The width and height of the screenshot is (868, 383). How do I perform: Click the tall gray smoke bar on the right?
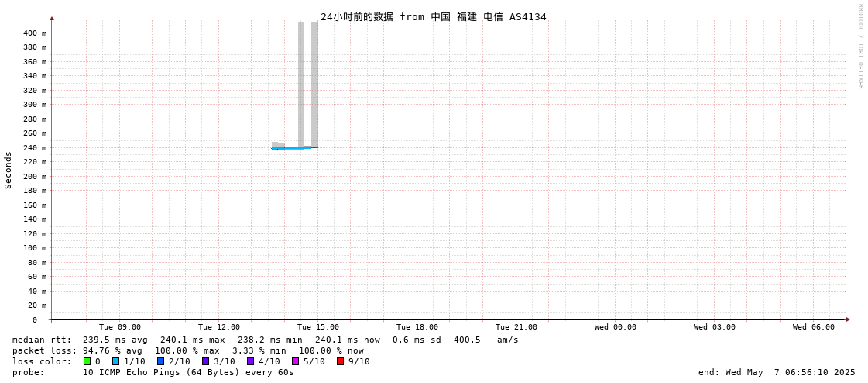point(314,83)
